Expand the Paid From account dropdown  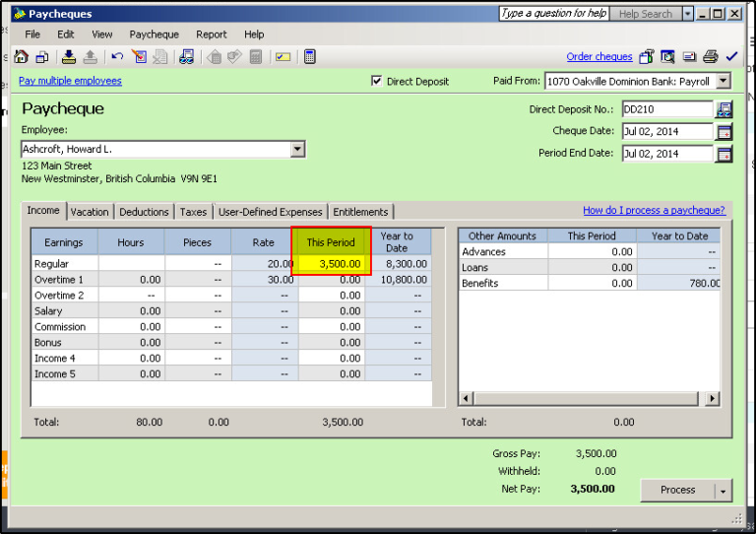[x=724, y=81]
